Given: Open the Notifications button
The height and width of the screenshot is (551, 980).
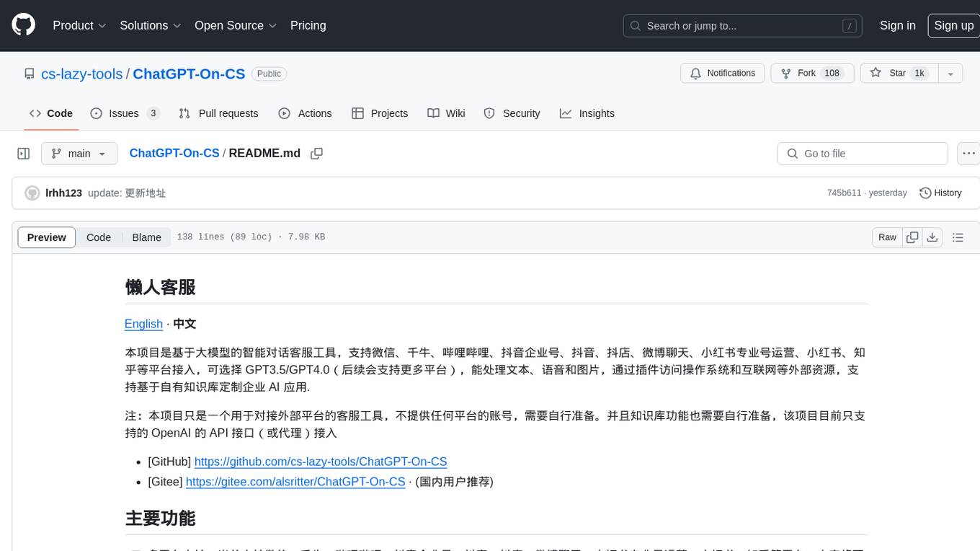Looking at the screenshot, I should 723,74.
